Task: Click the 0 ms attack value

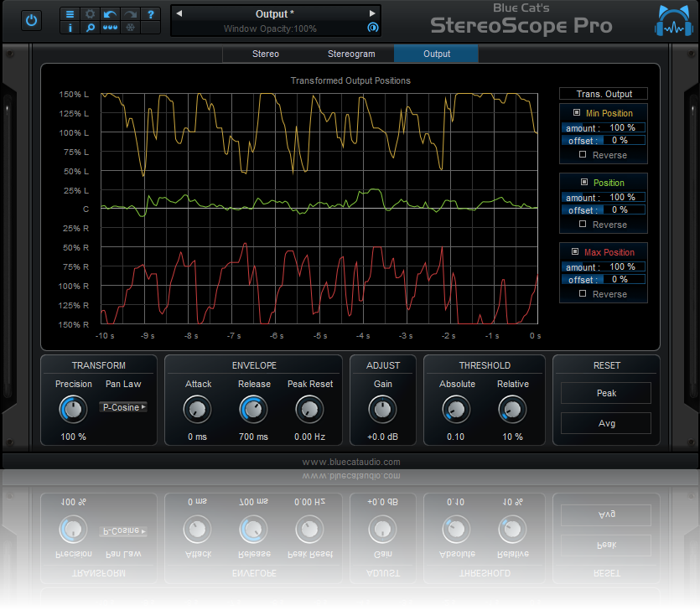Action: point(197,437)
